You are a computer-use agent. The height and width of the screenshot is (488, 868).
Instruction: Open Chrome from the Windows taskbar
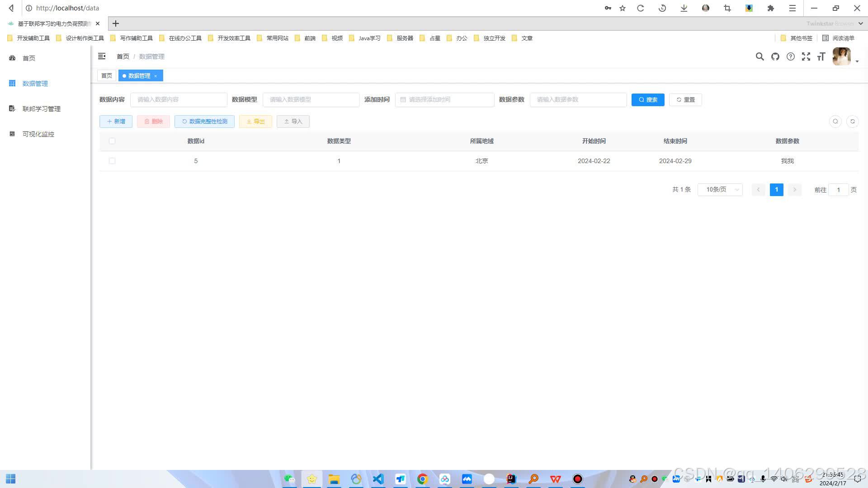(422, 479)
